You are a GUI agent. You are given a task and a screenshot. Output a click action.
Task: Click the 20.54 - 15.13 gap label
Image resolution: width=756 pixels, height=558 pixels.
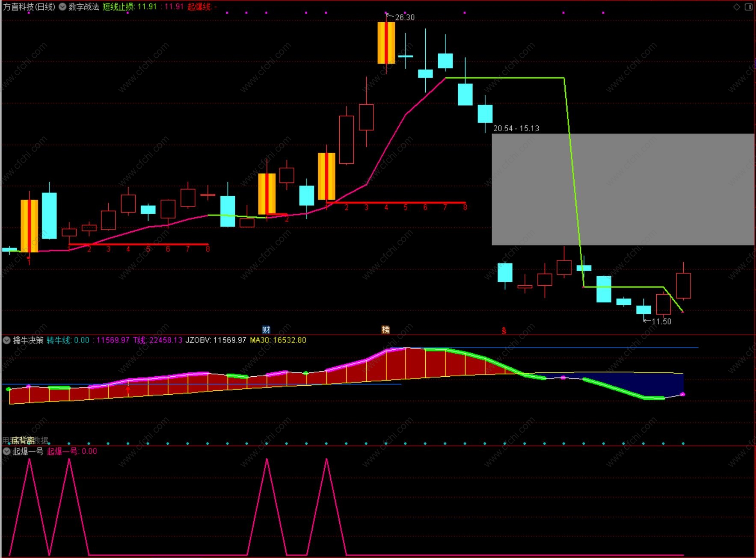pos(516,128)
